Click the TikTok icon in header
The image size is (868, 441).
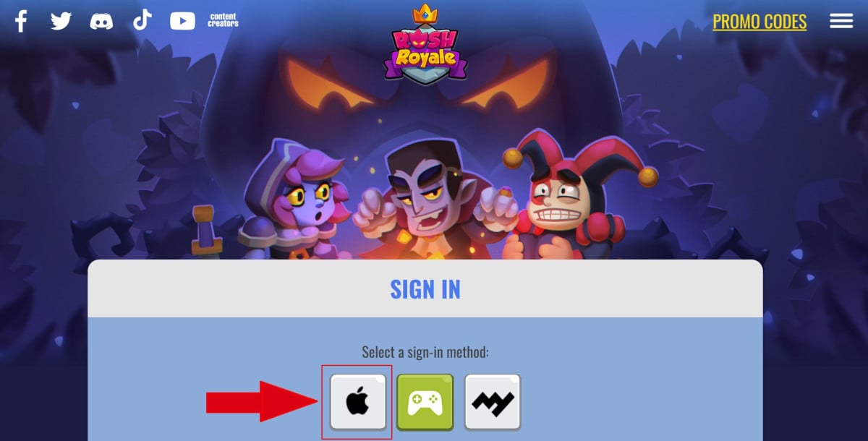coord(142,20)
